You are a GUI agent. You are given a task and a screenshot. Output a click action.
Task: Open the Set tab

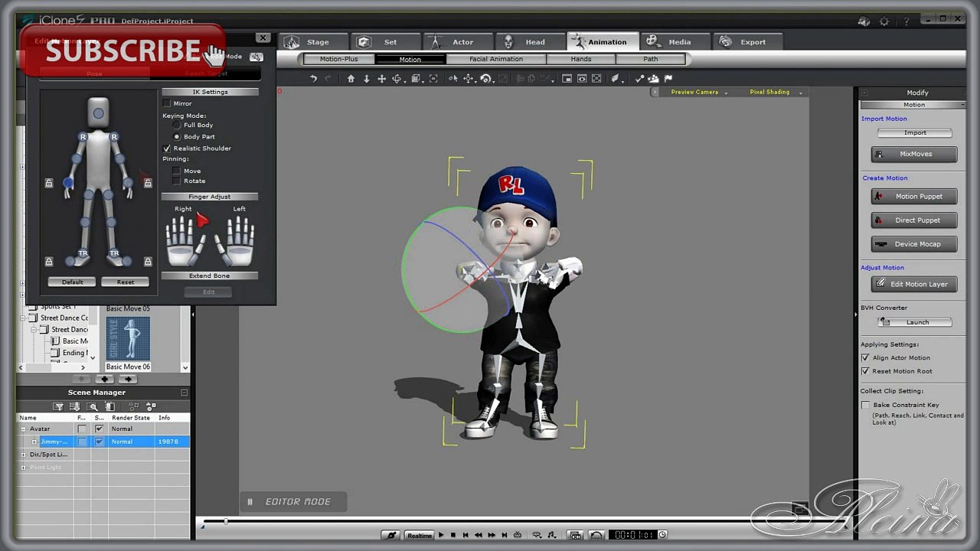(x=387, y=42)
